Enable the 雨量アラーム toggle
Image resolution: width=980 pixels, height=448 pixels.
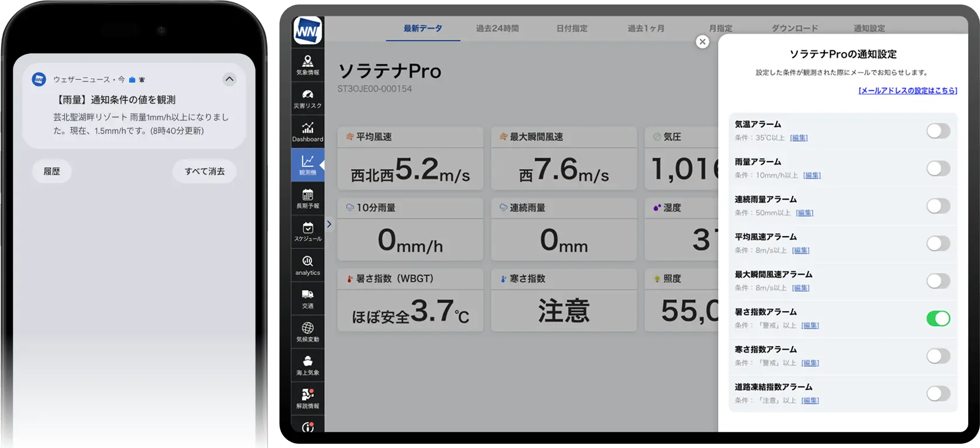pos(938,169)
